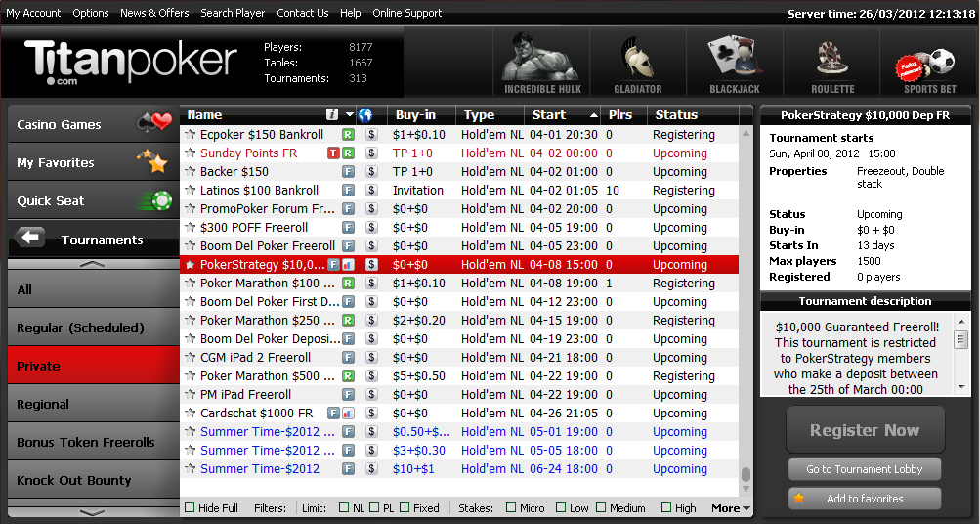Screen dimensions: 980x524
Task: Open My Favorites in the sidebar
Action: 94,162
